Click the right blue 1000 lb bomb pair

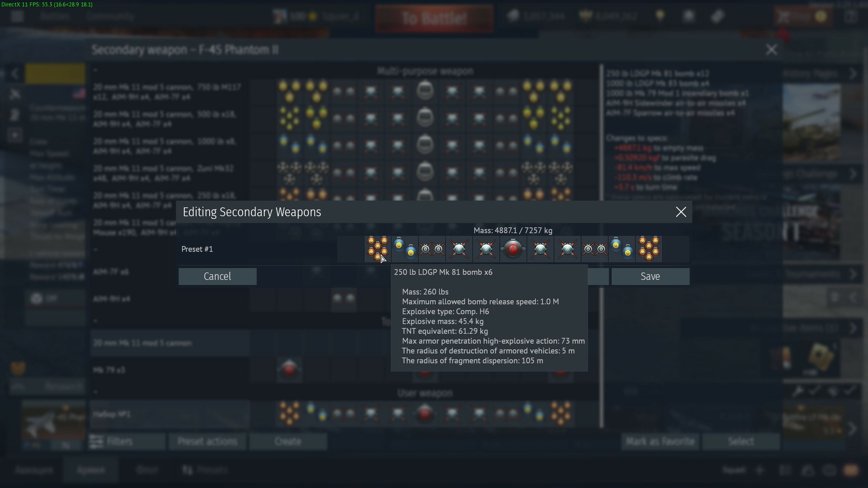622,249
